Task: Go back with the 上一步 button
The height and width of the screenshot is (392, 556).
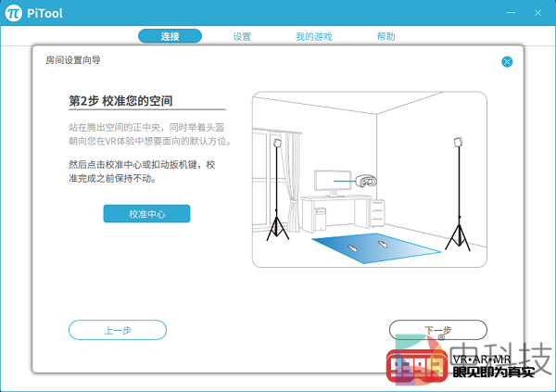Action: click(x=117, y=330)
